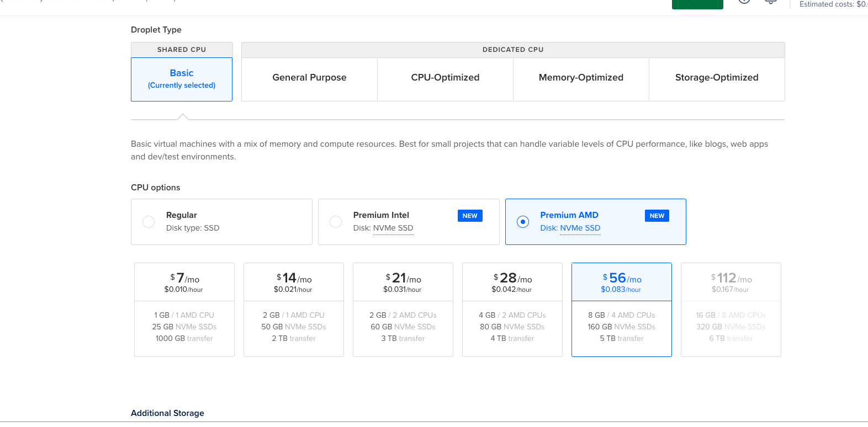Select the Premium AMD radio button
The height and width of the screenshot is (427, 868).
(523, 222)
